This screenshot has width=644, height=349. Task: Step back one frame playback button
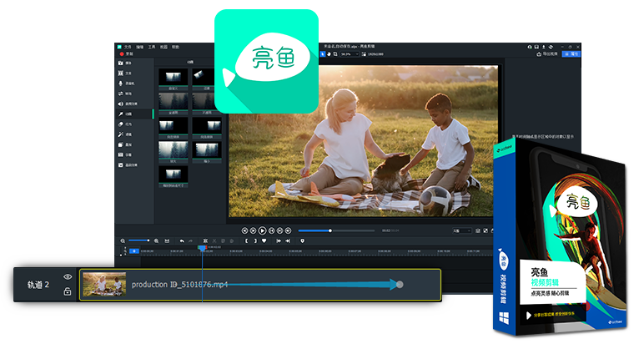[253, 230]
